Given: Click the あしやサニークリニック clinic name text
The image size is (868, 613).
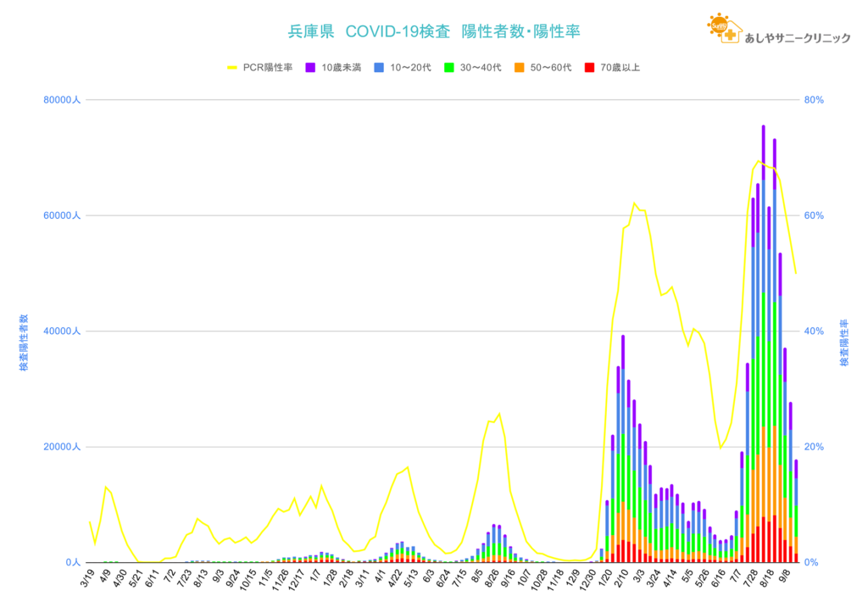Looking at the screenshot, I should coord(796,38).
